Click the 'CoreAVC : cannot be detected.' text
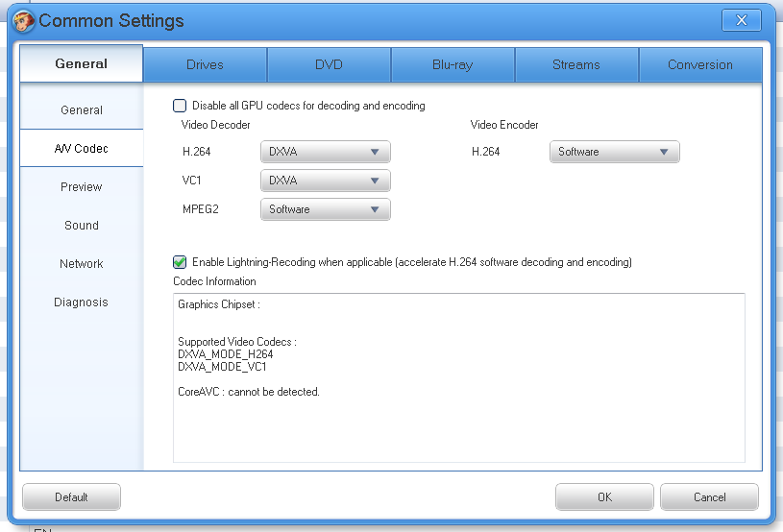Image resolution: width=783 pixels, height=532 pixels. tap(249, 392)
